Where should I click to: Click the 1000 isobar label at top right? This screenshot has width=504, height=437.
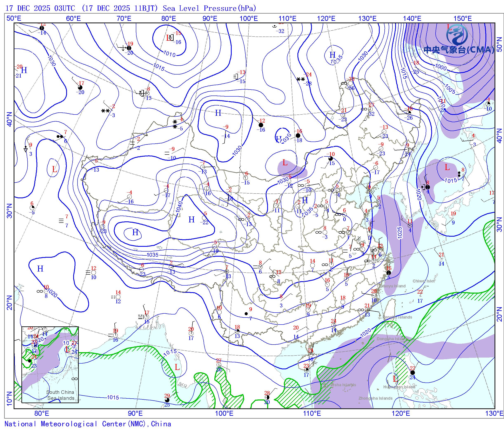[441, 67]
